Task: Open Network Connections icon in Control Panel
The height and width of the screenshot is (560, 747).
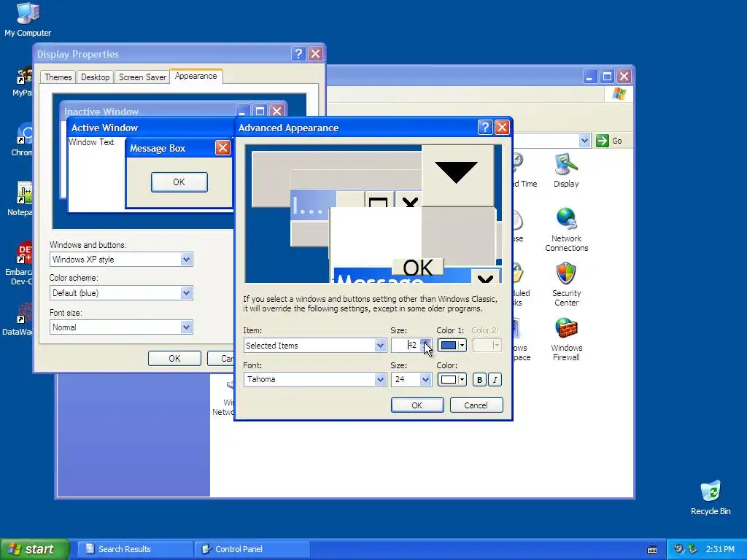Action: coord(566,230)
